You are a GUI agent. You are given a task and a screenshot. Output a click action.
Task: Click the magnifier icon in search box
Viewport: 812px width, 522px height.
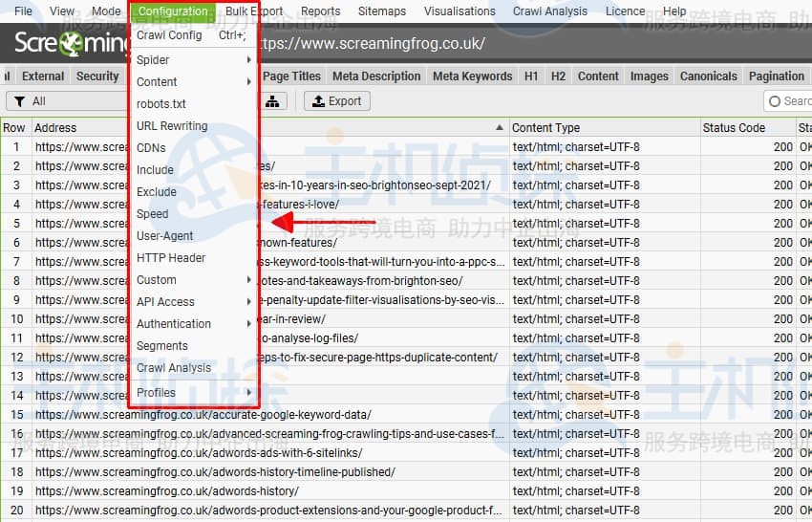774,101
